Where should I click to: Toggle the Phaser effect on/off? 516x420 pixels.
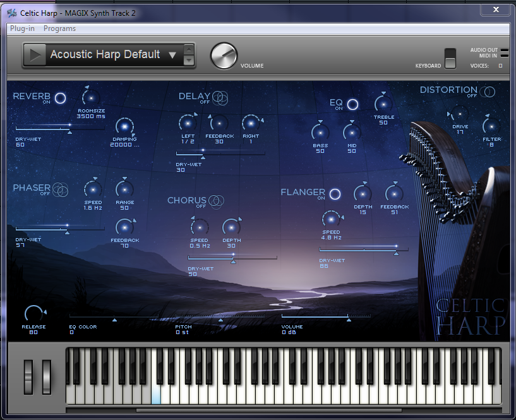coord(60,190)
